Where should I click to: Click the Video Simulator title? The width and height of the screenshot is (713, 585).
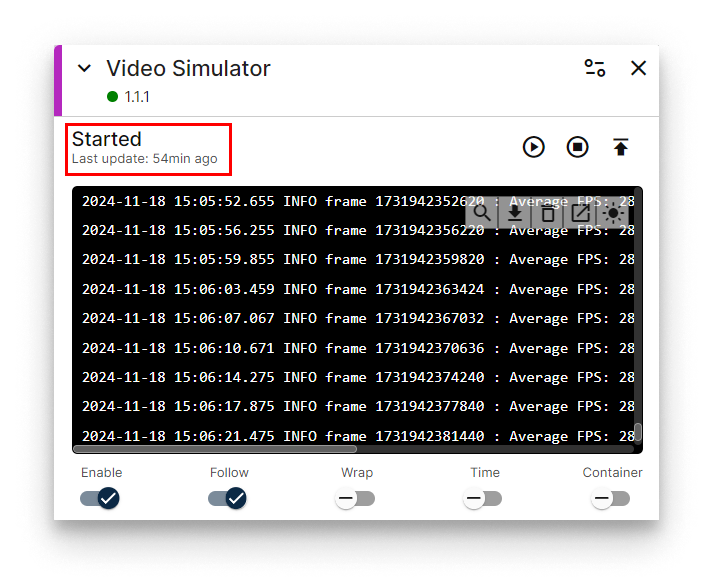click(188, 69)
